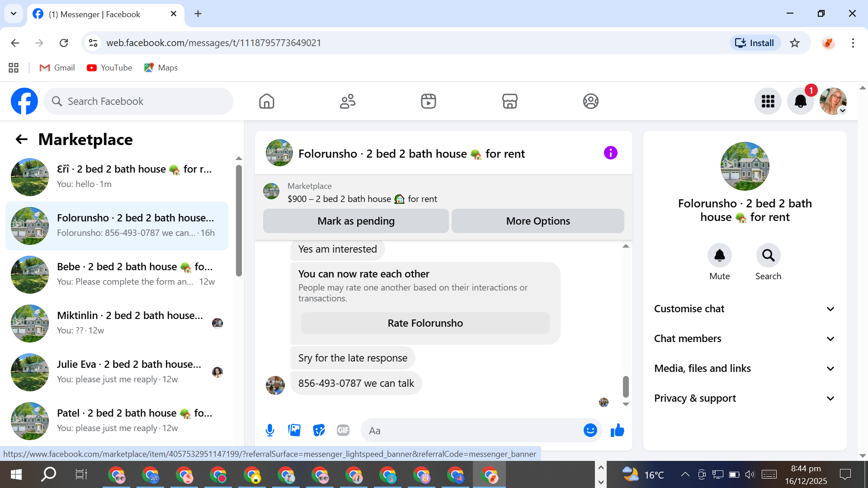Viewport: 868px width, 488px height.
Task: Focus the message input box
Action: point(472,431)
